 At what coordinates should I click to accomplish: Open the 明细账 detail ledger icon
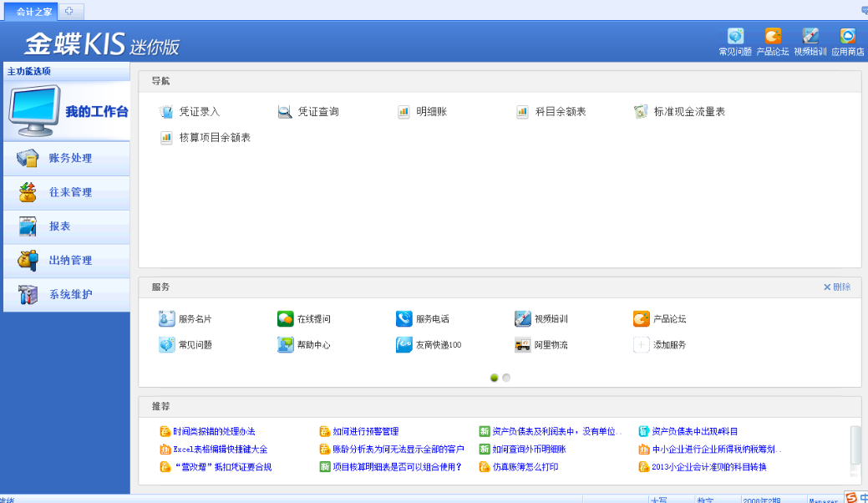point(404,112)
